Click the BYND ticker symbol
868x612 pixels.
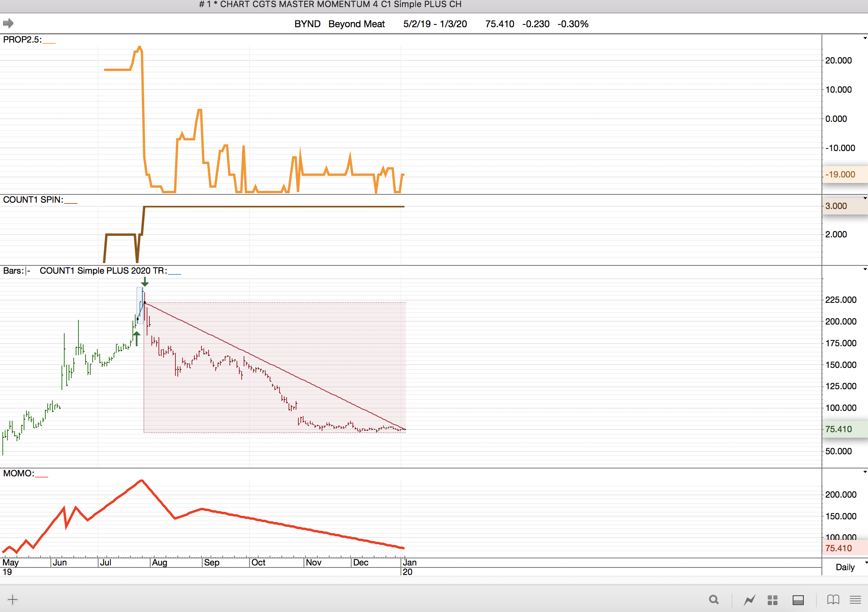(x=307, y=24)
